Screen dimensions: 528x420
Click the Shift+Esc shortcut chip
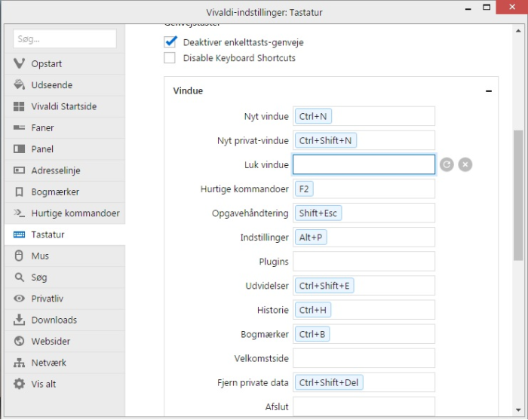(x=318, y=213)
